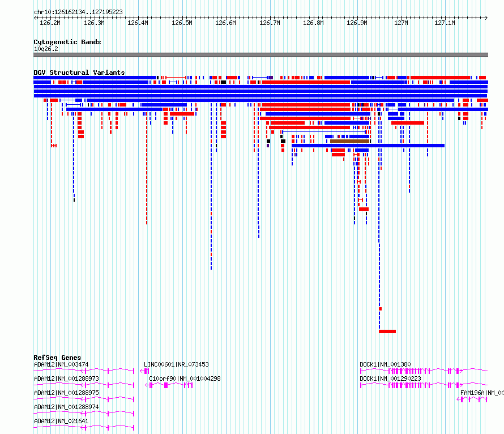Click the 126.5M ruler tick label
504x434 pixels.
click(182, 23)
